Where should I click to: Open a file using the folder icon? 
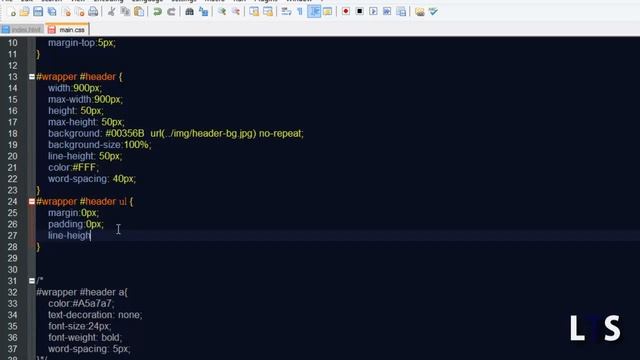tap(24, 12)
